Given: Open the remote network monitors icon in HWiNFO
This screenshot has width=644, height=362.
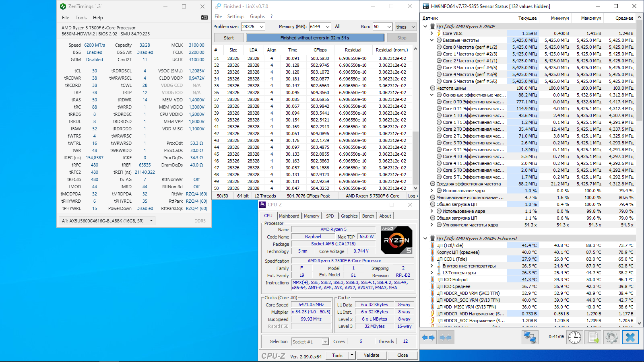Looking at the screenshot, I should point(530,337).
